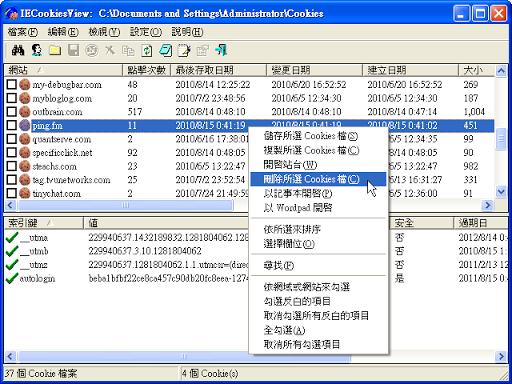Click the lower pane scroll-left arrow
Image resolution: width=512 pixels, height=384 pixels.
click(10, 356)
